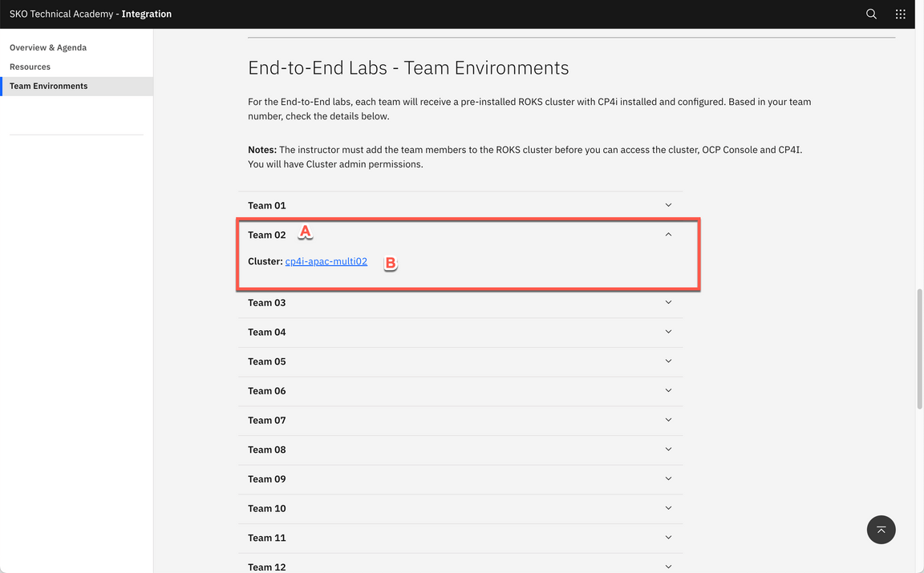The height and width of the screenshot is (573, 924).
Task: Expand Team 01 using its chevron
Action: pyautogui.click(x=668, y=205)
